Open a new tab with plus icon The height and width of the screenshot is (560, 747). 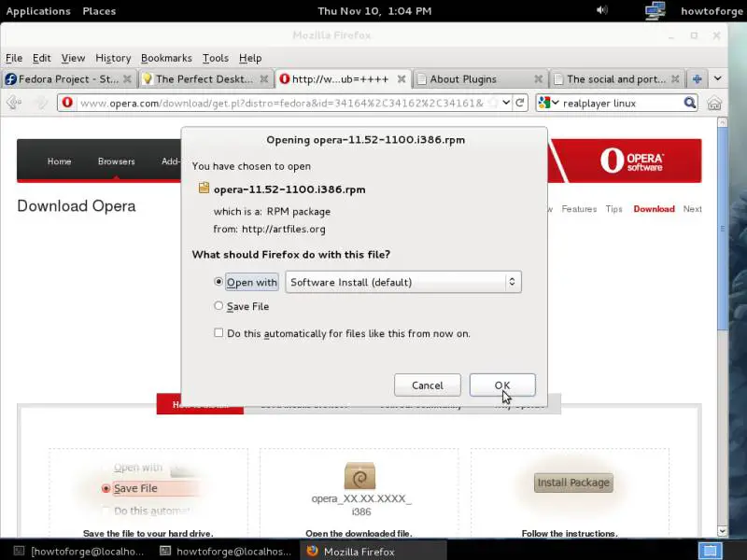pos(697,79)
